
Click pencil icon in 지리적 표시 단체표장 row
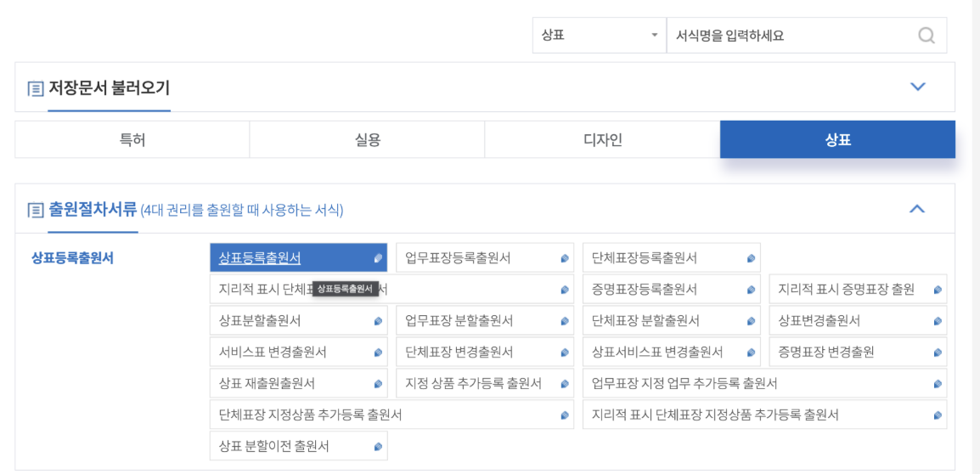click(565, 290)
